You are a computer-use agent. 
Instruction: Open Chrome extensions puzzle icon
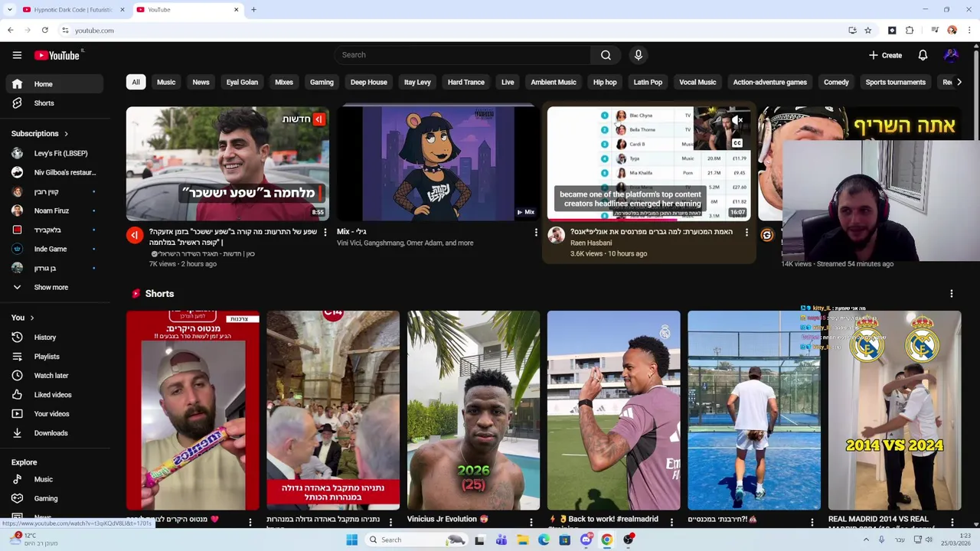910,31
